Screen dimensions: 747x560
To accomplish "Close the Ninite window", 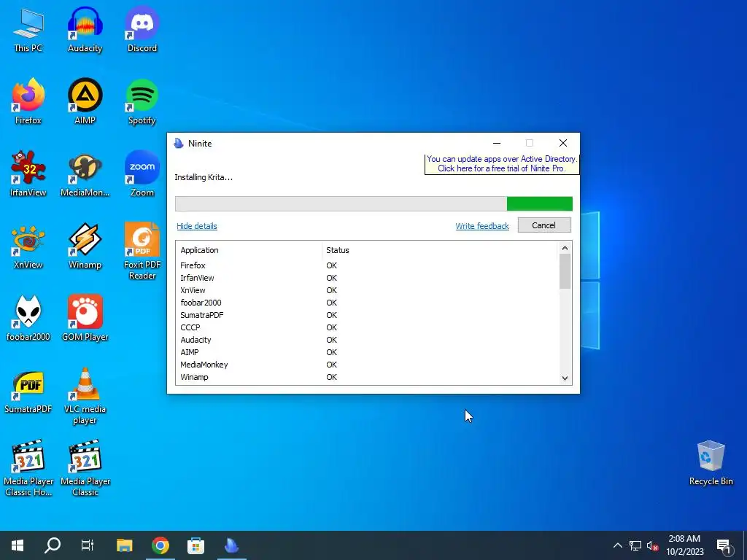I will coord(562,143).
